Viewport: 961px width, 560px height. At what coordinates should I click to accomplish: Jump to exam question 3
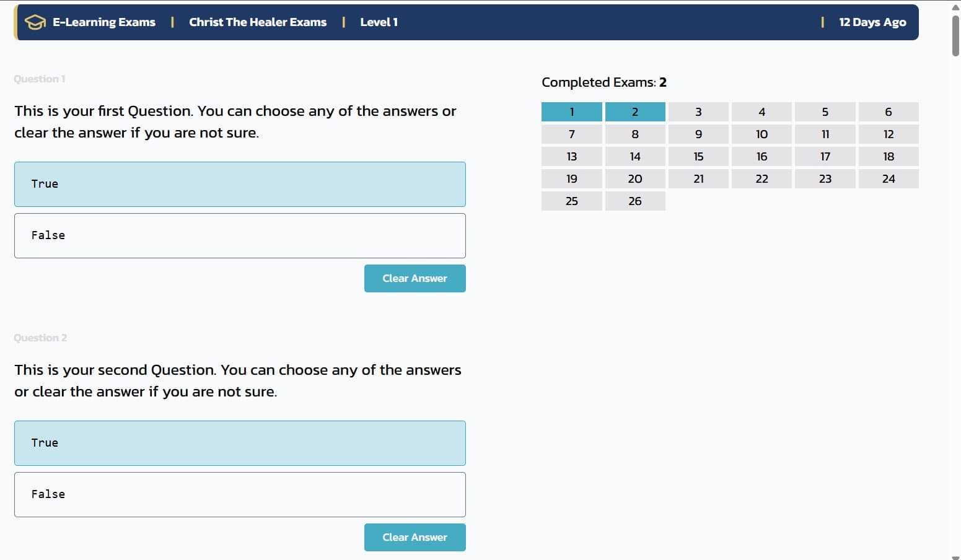tap(698, 112)
